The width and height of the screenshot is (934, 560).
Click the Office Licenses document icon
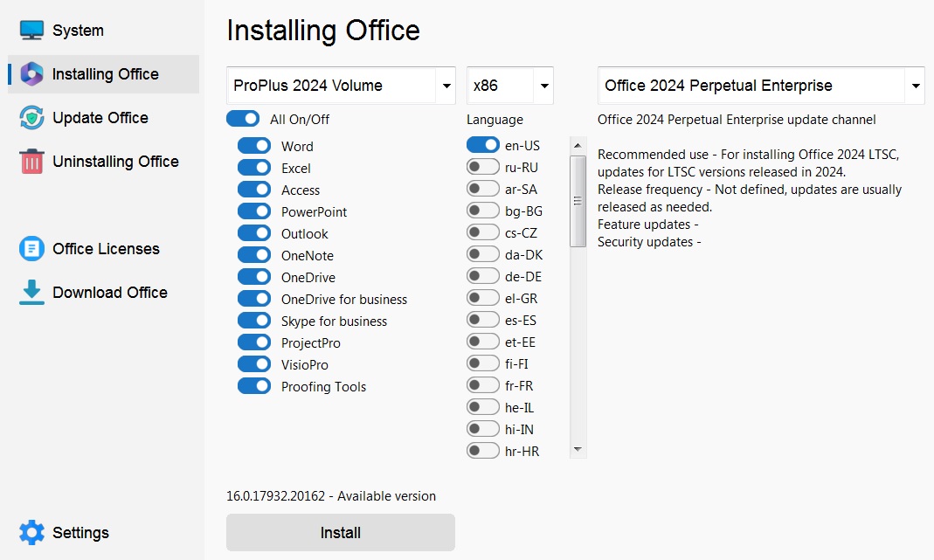pos(31,248)
